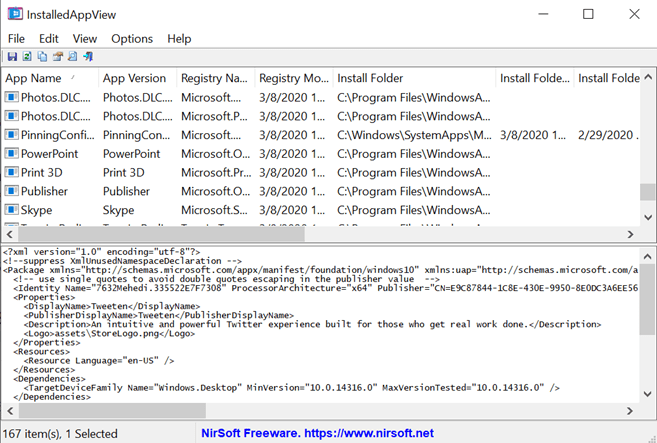Click the InstalledAppView title bar icon
Image resolution: width=657 pixels, height=443 pixels.
(x=15, y=14)
